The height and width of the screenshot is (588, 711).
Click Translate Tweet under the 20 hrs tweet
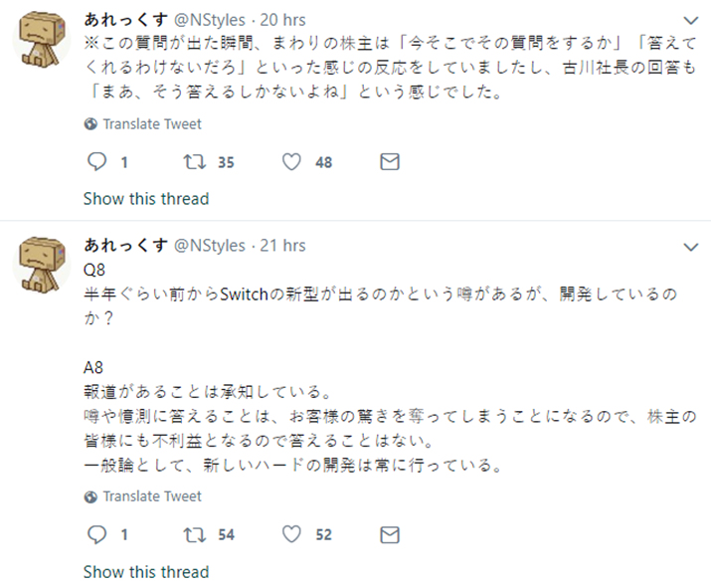(151, 124)
